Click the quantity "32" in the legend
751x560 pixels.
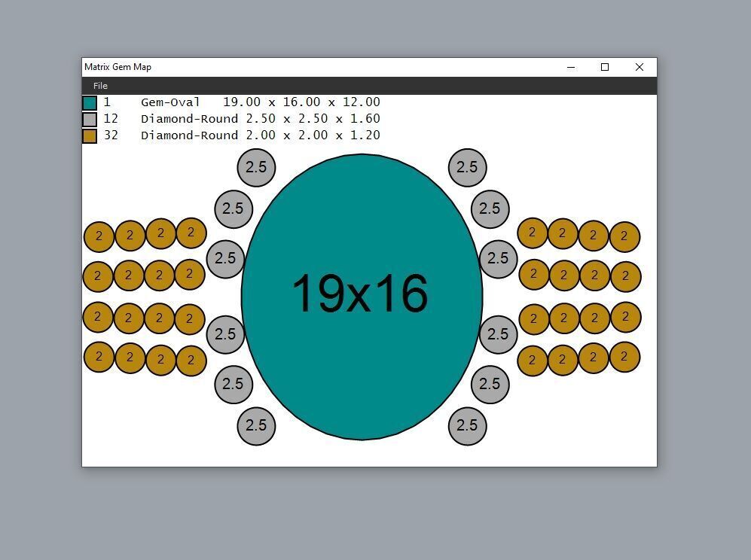tap(111, 135)
